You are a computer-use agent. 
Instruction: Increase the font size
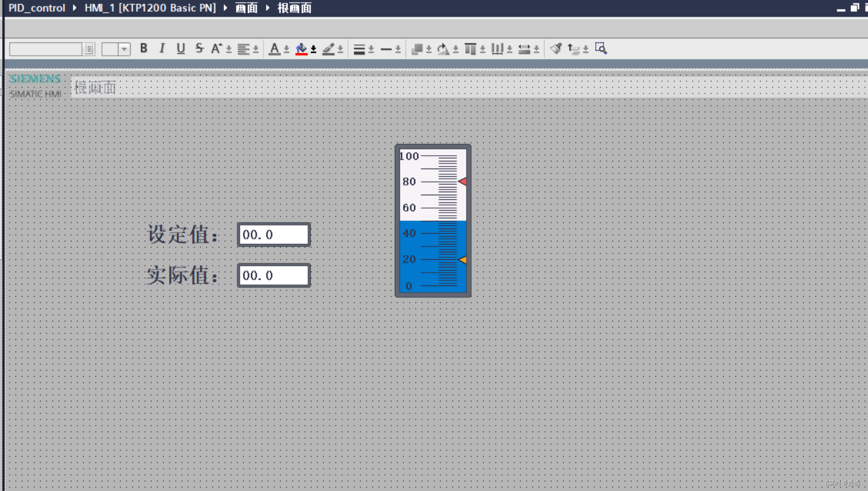216,49
